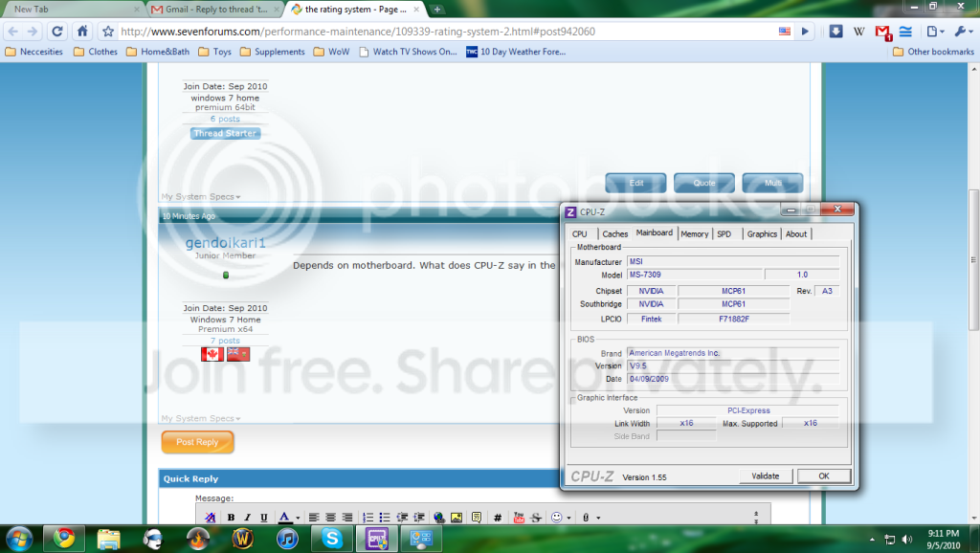980x553 pixels.
Task: Wrap text in code tags with # icon
Action: tap(498, 518)
